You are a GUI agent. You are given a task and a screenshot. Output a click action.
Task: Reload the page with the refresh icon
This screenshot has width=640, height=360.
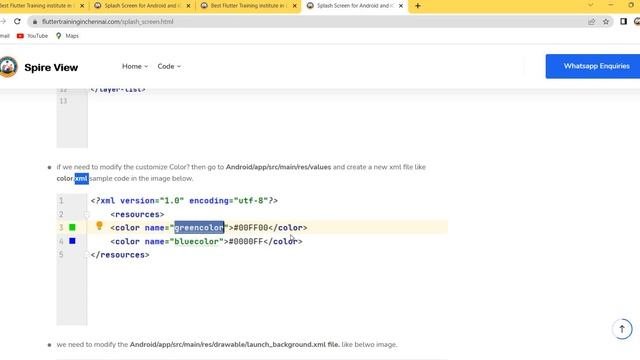point(17,21)
